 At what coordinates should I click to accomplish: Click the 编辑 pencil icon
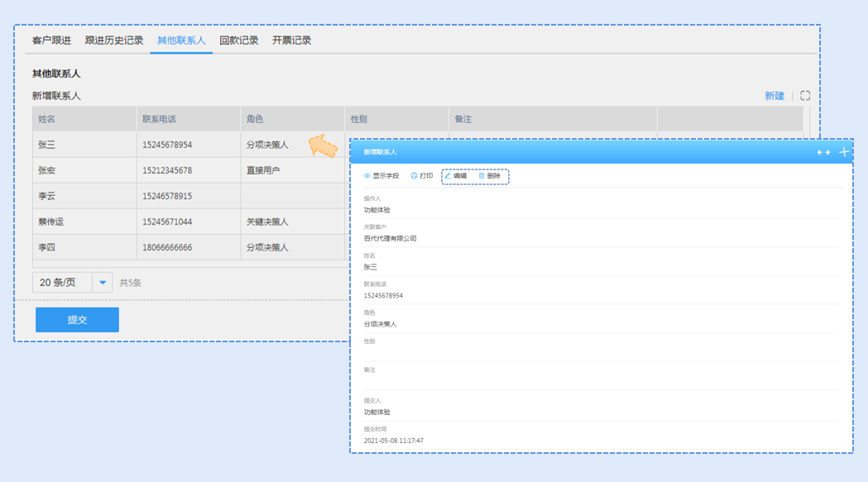[x=448, y=176]
